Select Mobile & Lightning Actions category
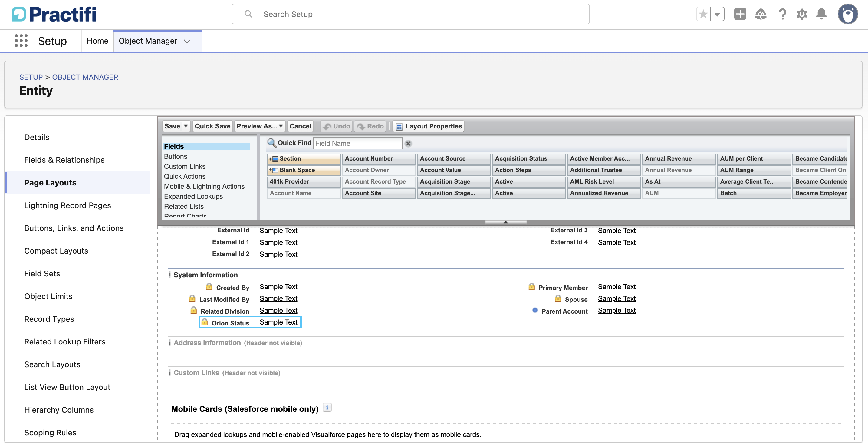This screenshot has width=868, height=446. point(204,186)
